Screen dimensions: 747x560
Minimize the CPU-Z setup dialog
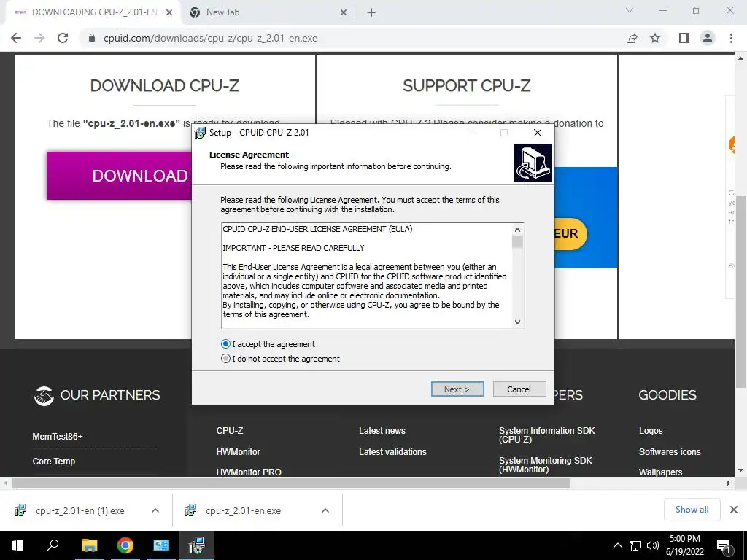(x=471, y=133)
